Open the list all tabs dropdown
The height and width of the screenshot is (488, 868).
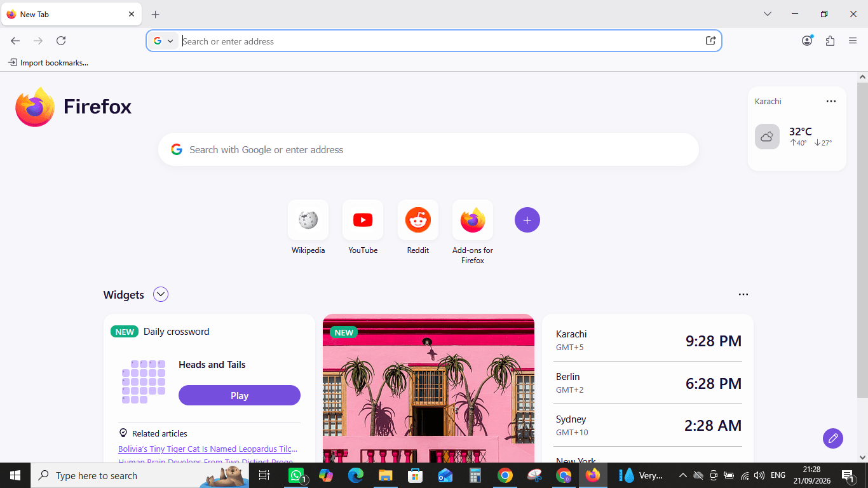(768, 14)
